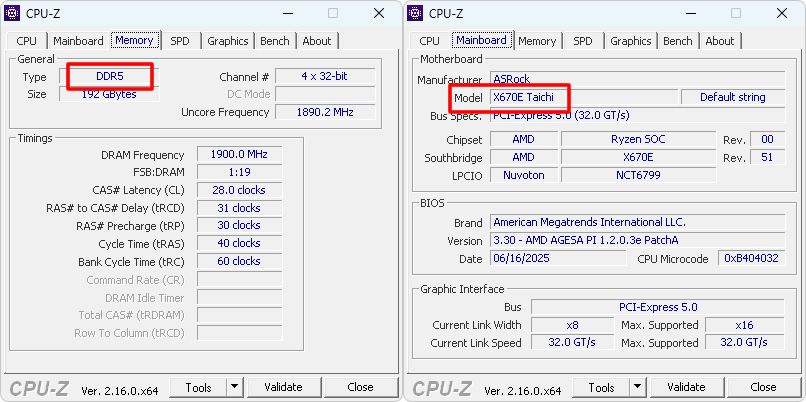Screen dimensions: 806x402
Task: Click the empty DC Mode field
Action: coord(325,94)
